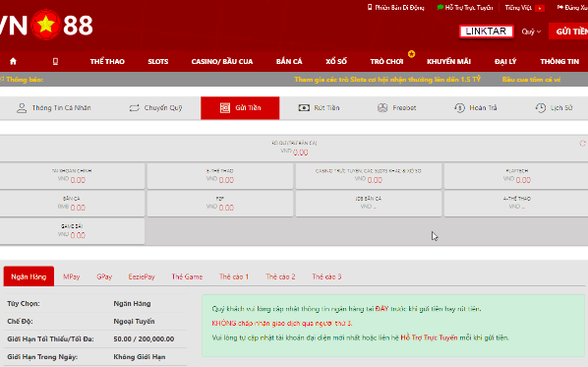Click the Freebet icon

pos(382,108)
